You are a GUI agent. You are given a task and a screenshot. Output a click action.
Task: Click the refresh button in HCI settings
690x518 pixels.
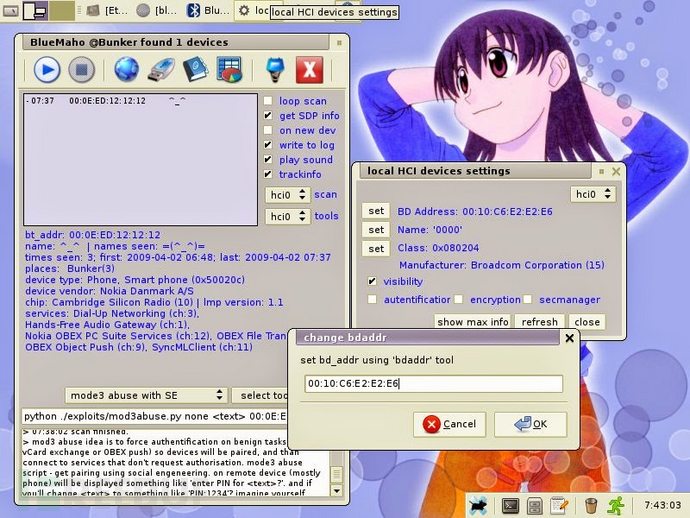pos(540,322)
